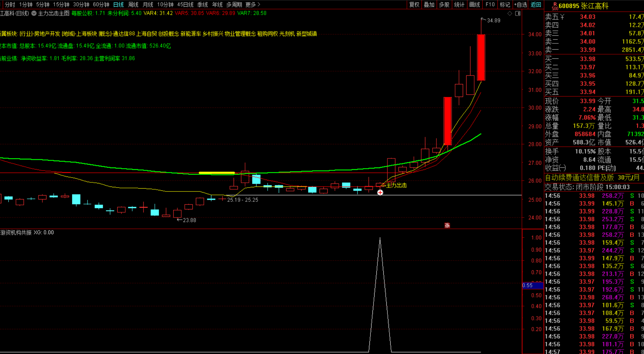This screenshot has height=354, width=644.
Task: Switch to 分时 intraday view
Action: tap(10, 5)
